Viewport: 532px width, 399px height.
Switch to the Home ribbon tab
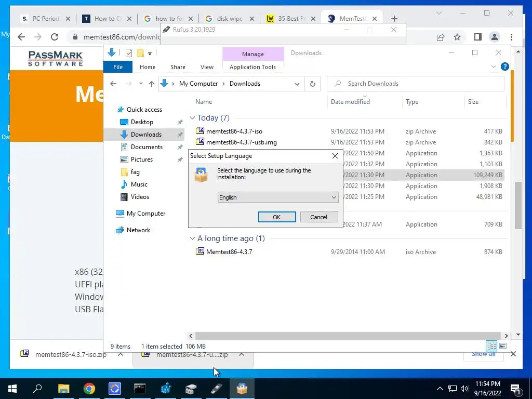pyautogui.click(x=147, y=67)
